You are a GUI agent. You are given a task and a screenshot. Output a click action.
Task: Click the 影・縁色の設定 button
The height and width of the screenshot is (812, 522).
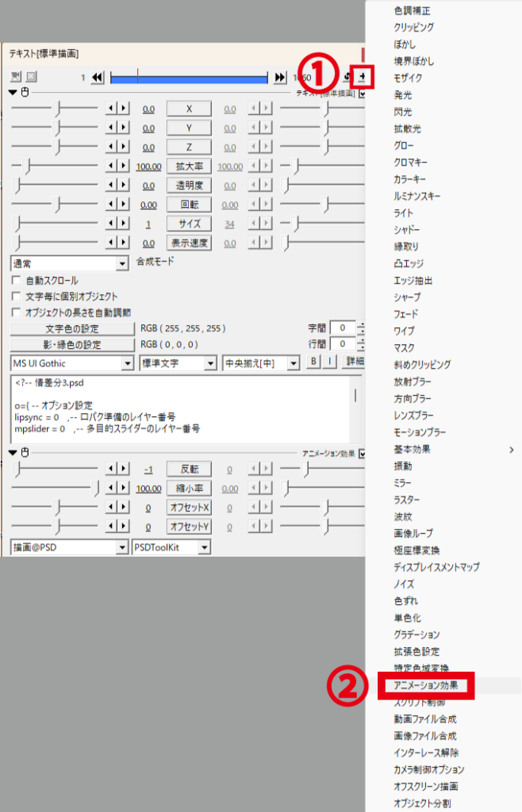(72, 345)
